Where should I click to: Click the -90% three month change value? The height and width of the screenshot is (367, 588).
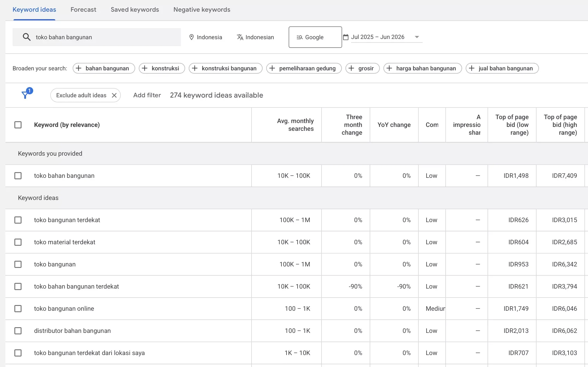tap(355, 286)
